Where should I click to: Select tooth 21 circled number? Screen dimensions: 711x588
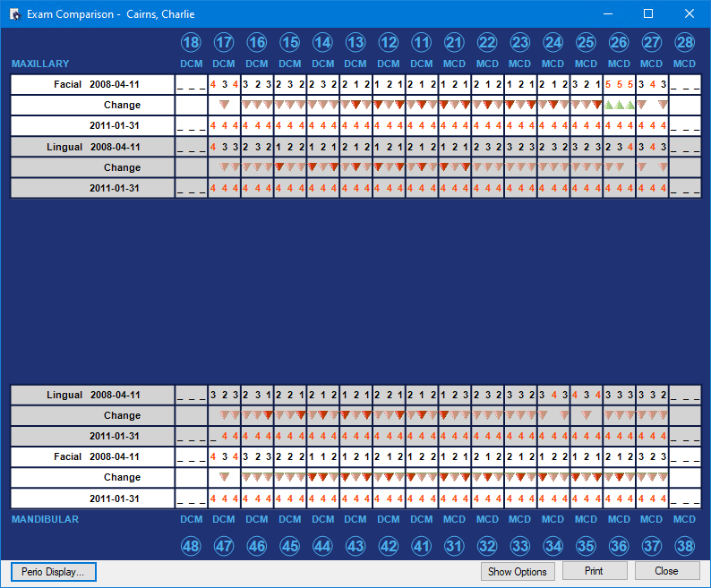coord(454,43)
